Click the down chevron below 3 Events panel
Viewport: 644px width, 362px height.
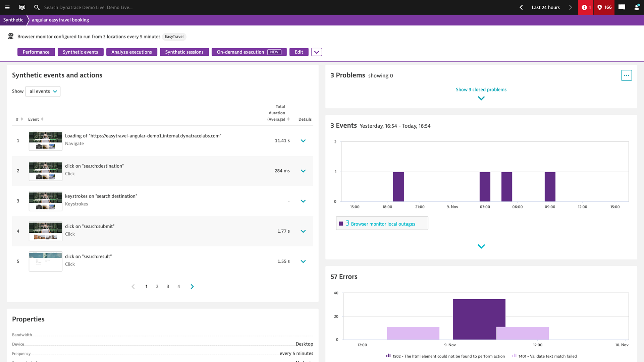click(x=481, y=246)
